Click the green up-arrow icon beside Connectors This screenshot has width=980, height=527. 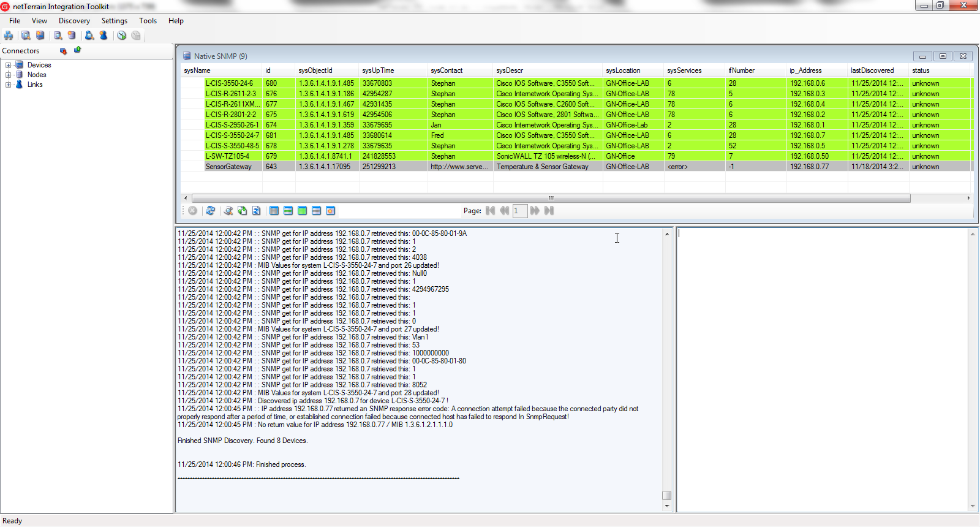pos(78,50)
